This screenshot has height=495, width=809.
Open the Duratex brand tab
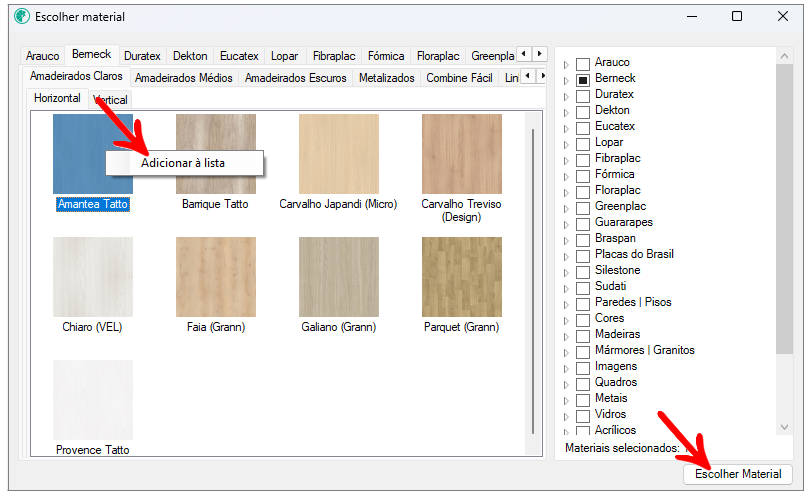pos(142,56)
